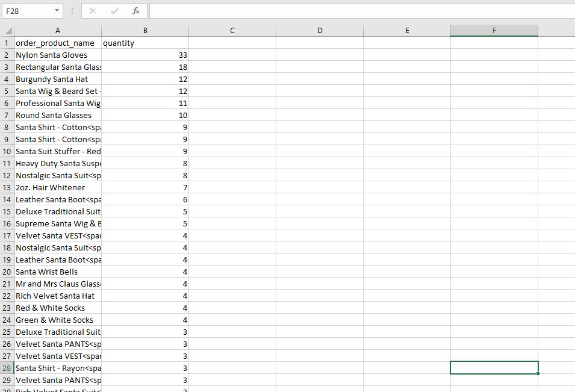Click the fill handle of cell F28
Image resolution: width=575 pixels, height=392 pixels.
tap(538, 374)
